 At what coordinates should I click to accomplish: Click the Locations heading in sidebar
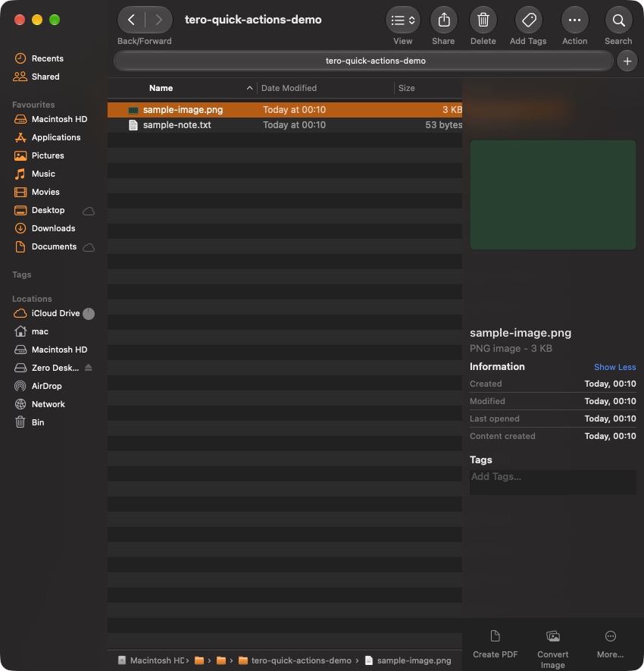pyautogui.click(x=32, y=299)
